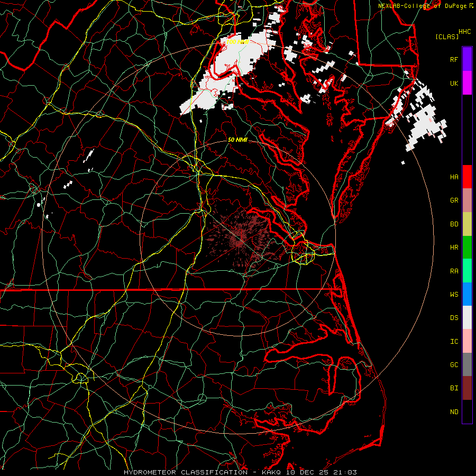Click the HHC product label
This screenshot has height=476, width=476.
coord(464,32)
